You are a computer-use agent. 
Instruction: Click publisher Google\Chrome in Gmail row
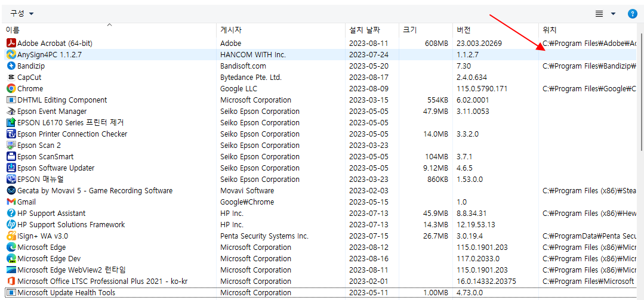pos(247,202)
